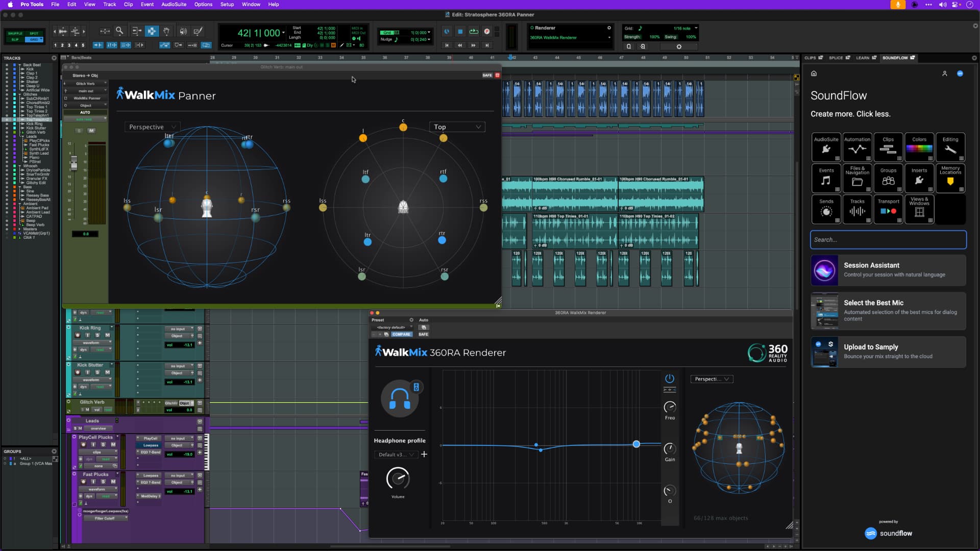Switch to the SPLICE tab

[x=837, y=58]
